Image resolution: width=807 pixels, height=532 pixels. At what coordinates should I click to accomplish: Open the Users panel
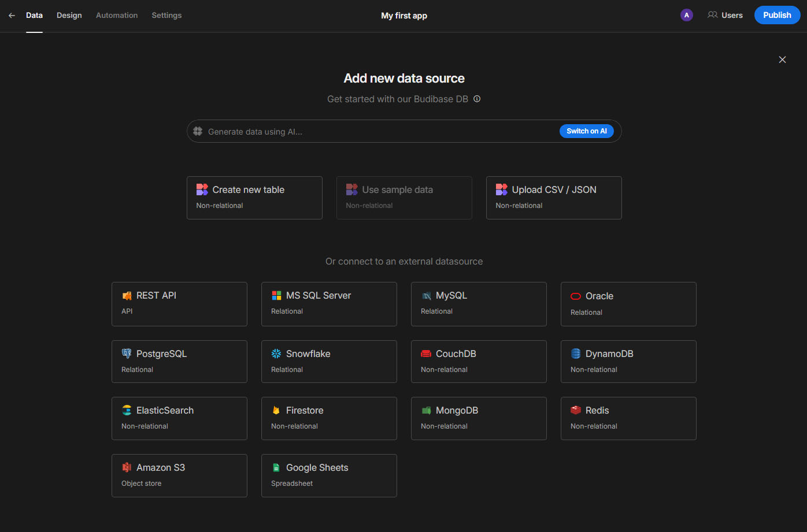pyautogui.click(x=725, y=16)
